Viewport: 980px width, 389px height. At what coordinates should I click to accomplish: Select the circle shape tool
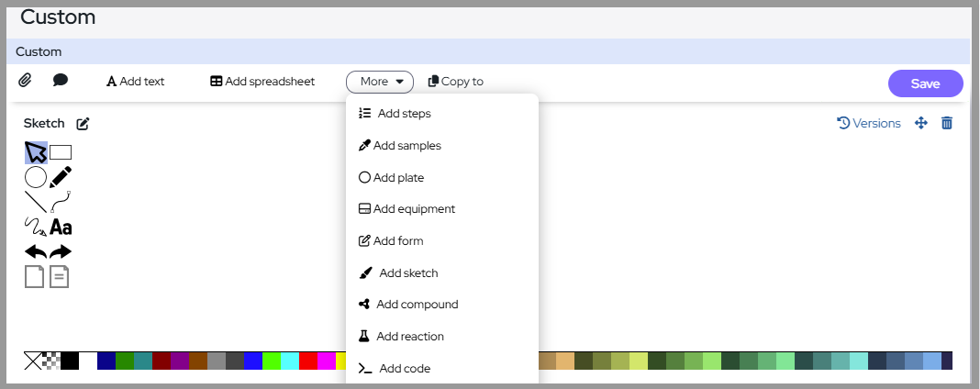[36, 177]
